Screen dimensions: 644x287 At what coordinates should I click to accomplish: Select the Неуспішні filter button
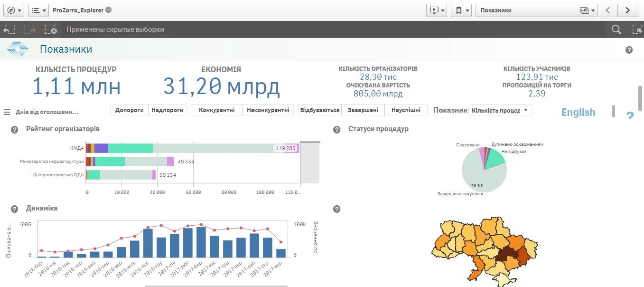coord(406,110)
